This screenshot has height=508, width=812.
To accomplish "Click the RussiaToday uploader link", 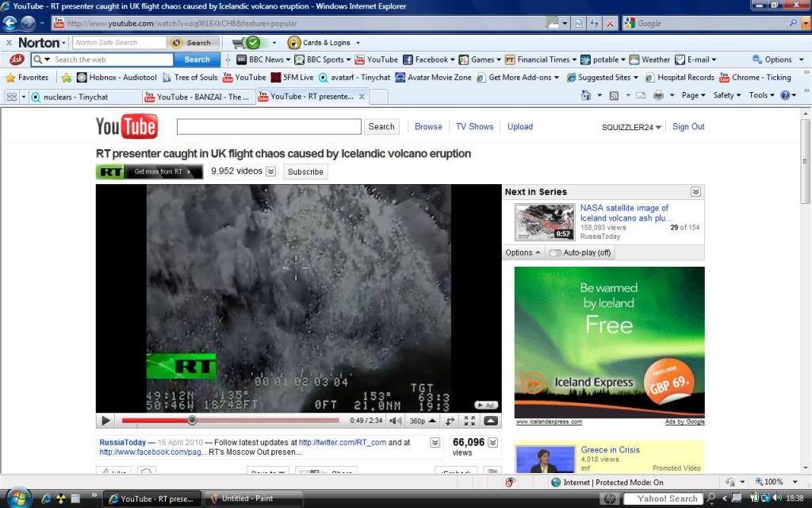I will (x=123, y=443).
